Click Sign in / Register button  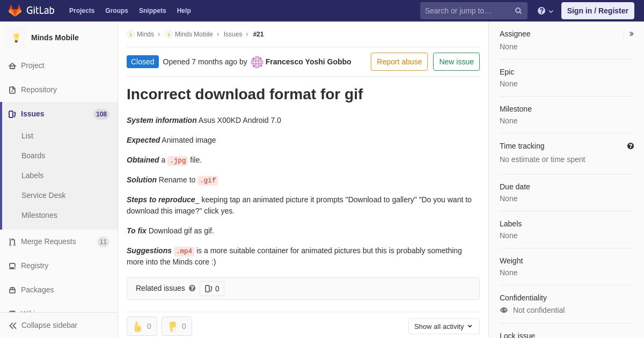coord(598,11)
